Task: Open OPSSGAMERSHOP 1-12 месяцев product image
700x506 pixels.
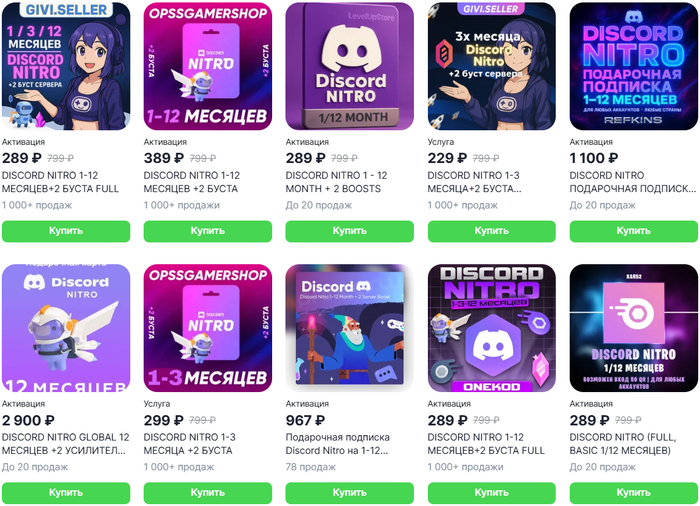Action: pos(208,66)
